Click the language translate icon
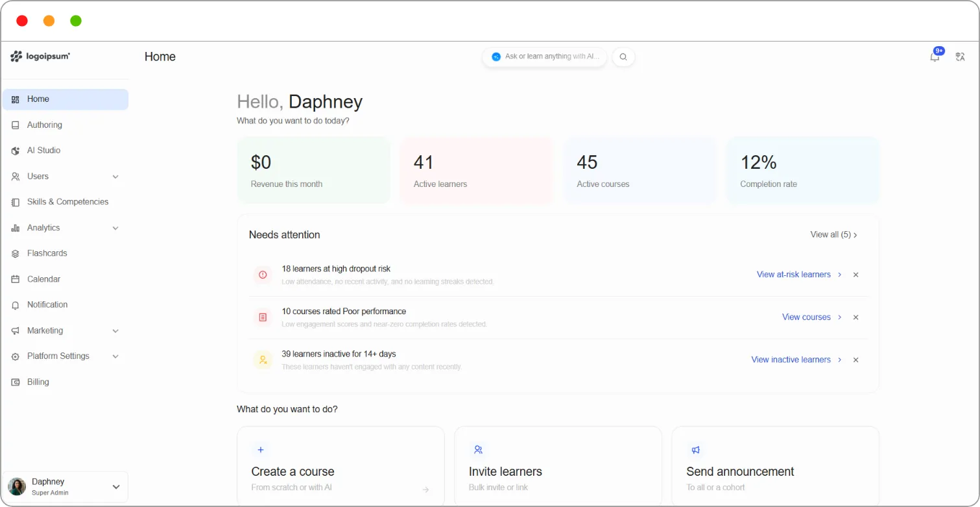Screen dimensions: 980x507 pos(961,57)
